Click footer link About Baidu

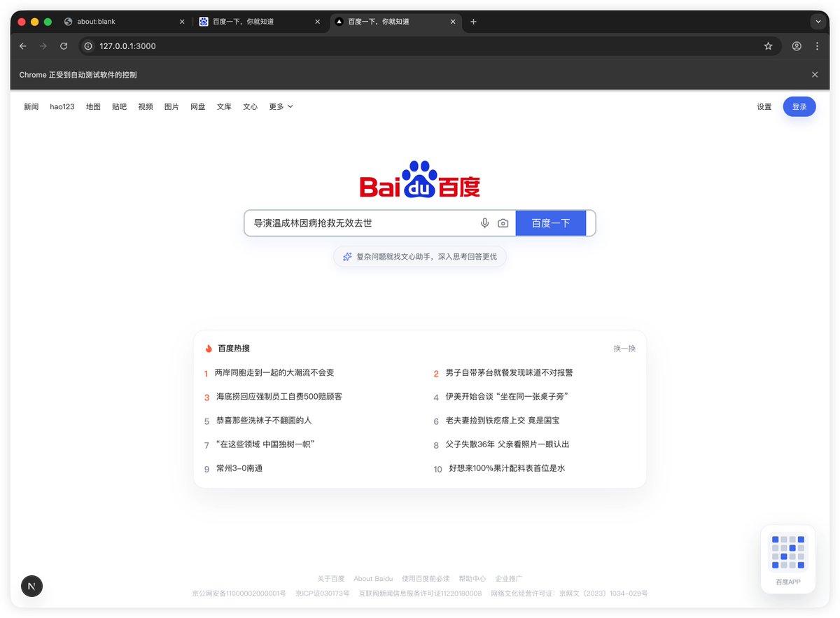[373, 579]
